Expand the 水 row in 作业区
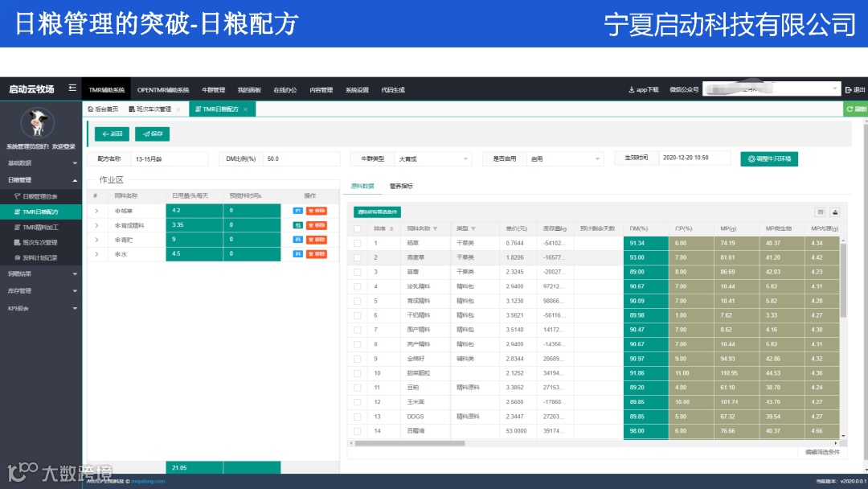Viewport: 868px width, 489px height. (x=96, y=254)
